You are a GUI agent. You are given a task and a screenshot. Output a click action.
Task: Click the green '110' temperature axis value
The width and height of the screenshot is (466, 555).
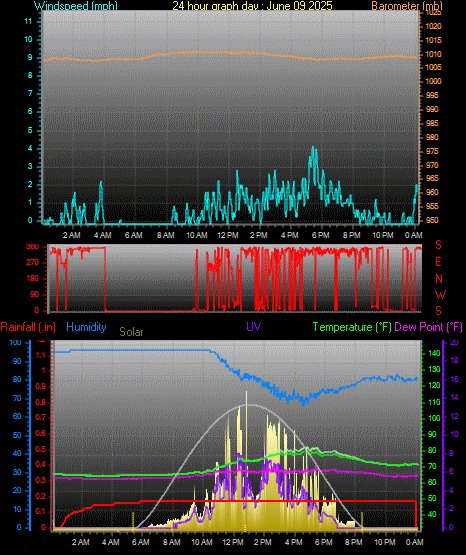pos(435,402)
